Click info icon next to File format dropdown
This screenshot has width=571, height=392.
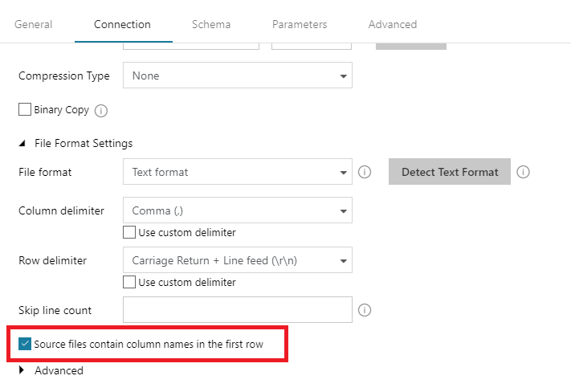(365, 172)
